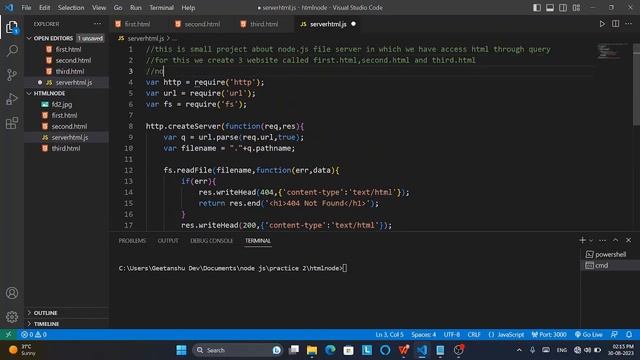Open the Terminal menu

click(x=161, y=8)
